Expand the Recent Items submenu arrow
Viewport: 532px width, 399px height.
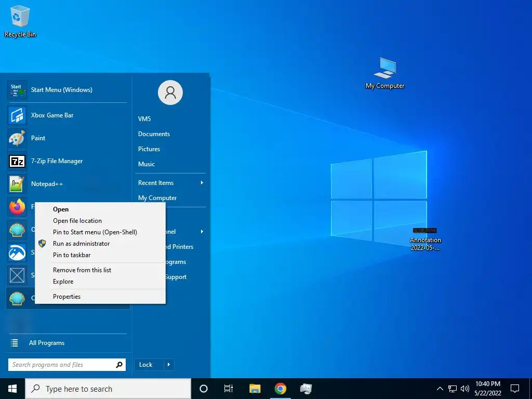click(202, 183)
